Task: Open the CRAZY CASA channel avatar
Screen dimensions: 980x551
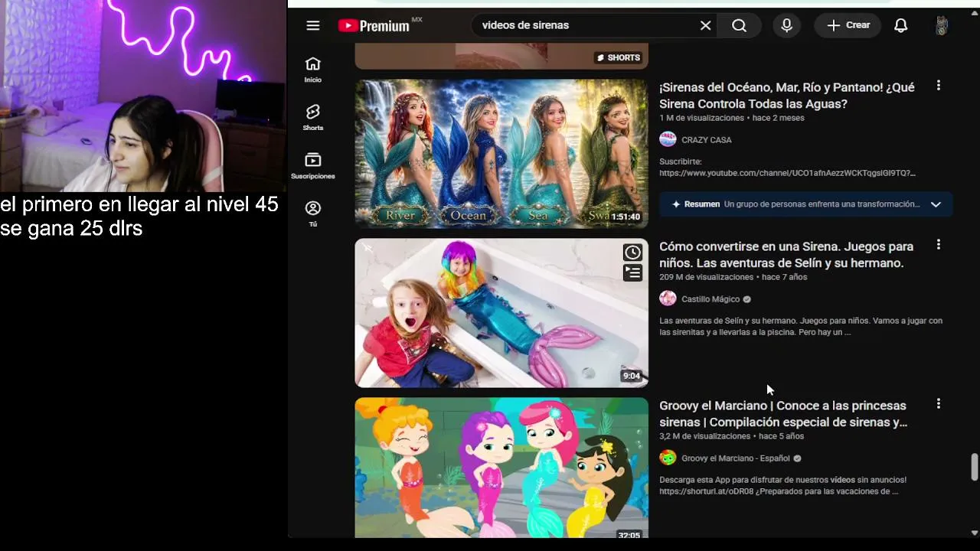Action: [668, 139]
